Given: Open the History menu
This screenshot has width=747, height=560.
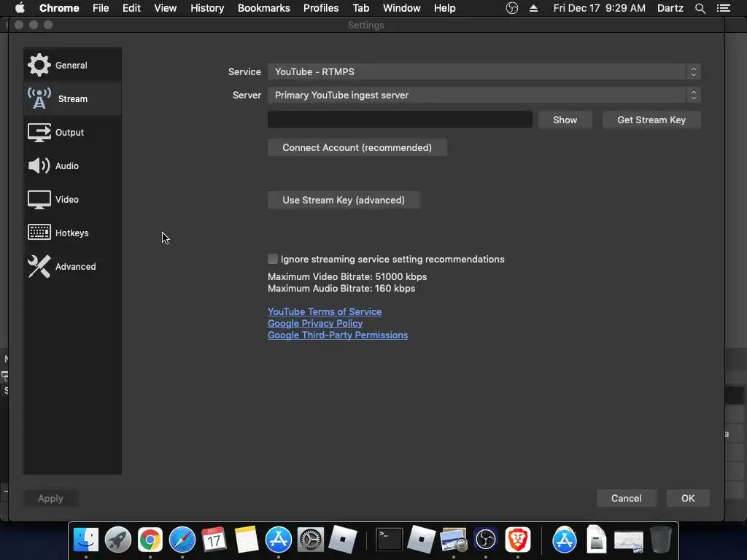Looking at the screenshot, I should coord(207,8).
